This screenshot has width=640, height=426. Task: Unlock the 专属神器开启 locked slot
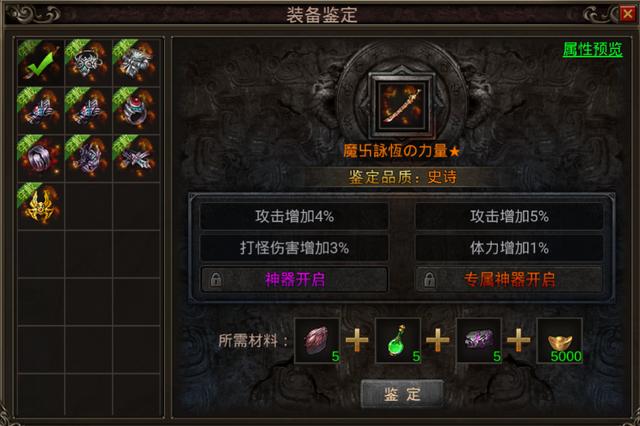pos(509,280)
